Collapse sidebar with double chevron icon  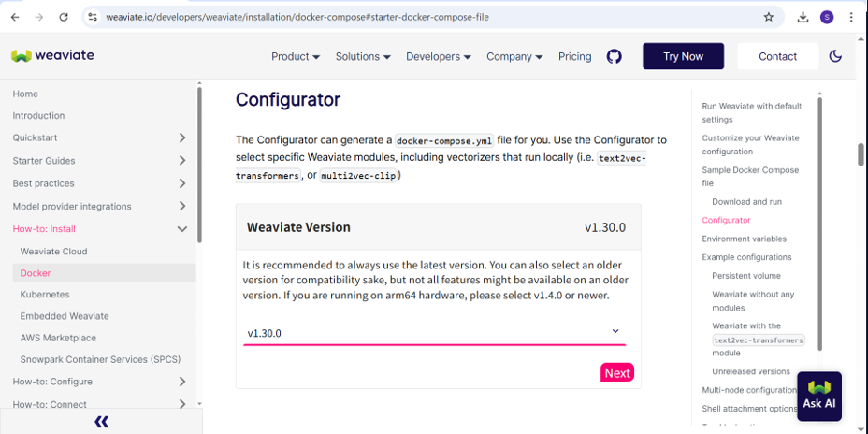101,422
